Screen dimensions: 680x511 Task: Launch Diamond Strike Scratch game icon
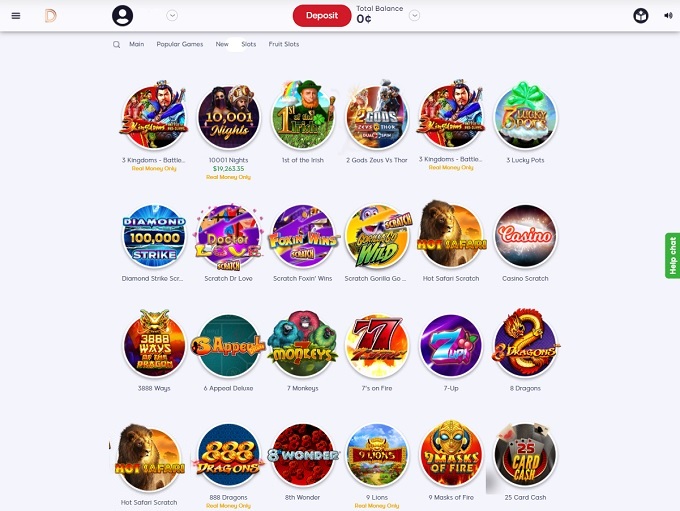pos(154,236)
